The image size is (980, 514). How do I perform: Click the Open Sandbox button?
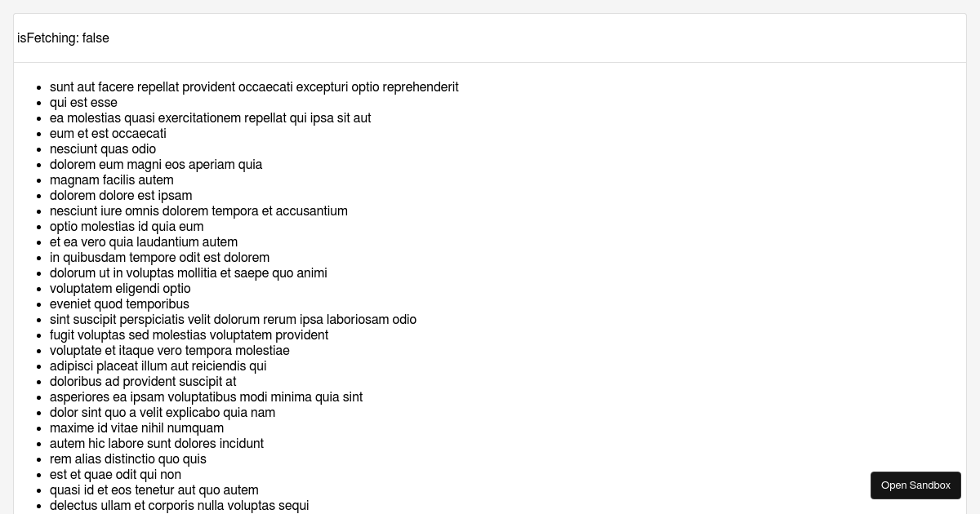point(915,485)
